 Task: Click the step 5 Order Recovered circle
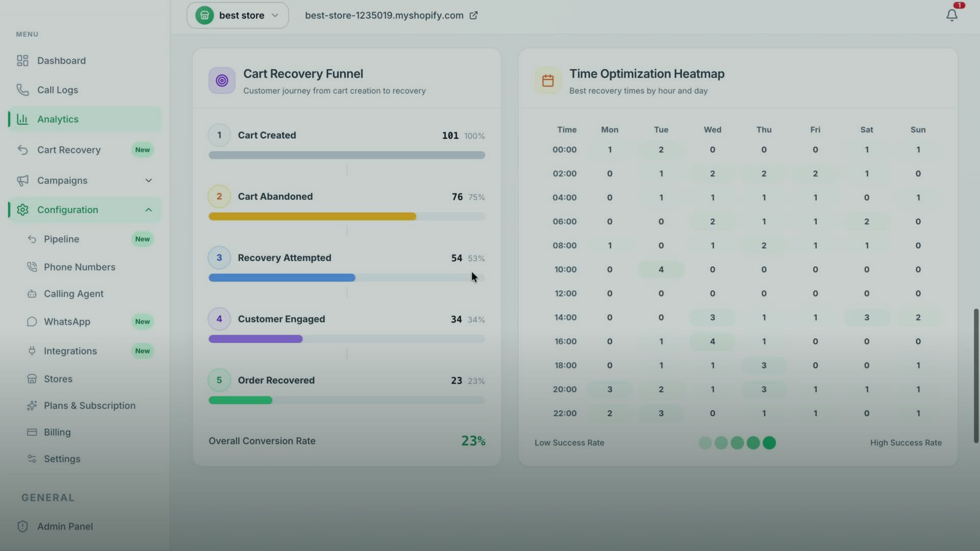[219, 380]
